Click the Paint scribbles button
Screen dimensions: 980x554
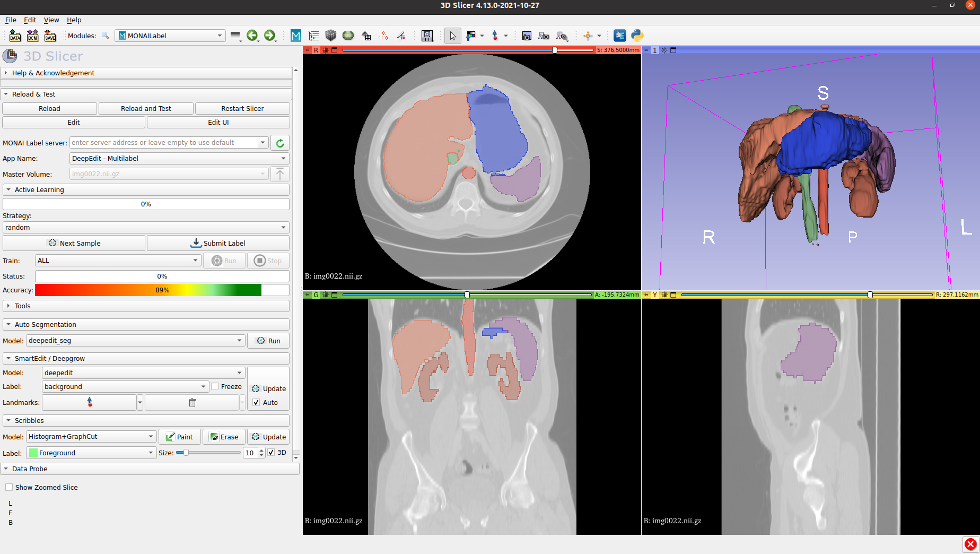[180, 437]
